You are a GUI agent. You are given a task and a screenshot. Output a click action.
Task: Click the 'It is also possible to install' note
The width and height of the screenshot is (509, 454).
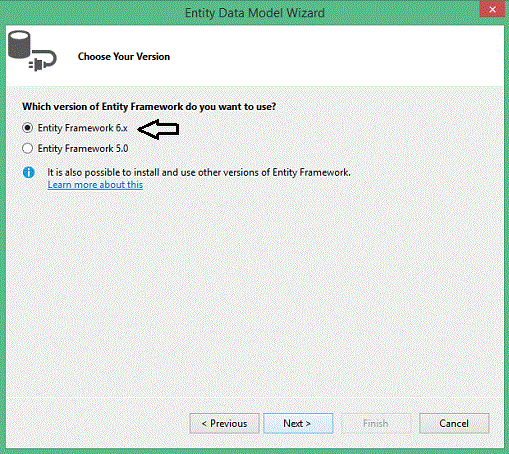pyautogui.click(x=199, y=172)
